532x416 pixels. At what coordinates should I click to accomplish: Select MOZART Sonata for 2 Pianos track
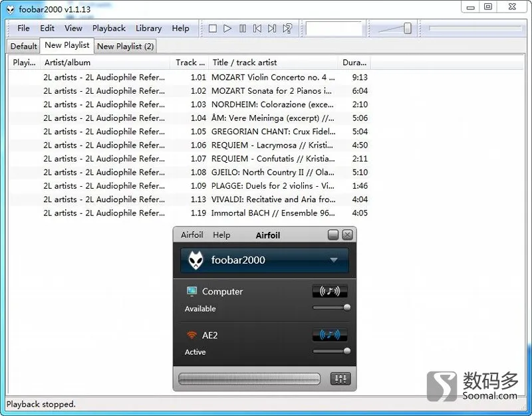[x=190, y=91]
